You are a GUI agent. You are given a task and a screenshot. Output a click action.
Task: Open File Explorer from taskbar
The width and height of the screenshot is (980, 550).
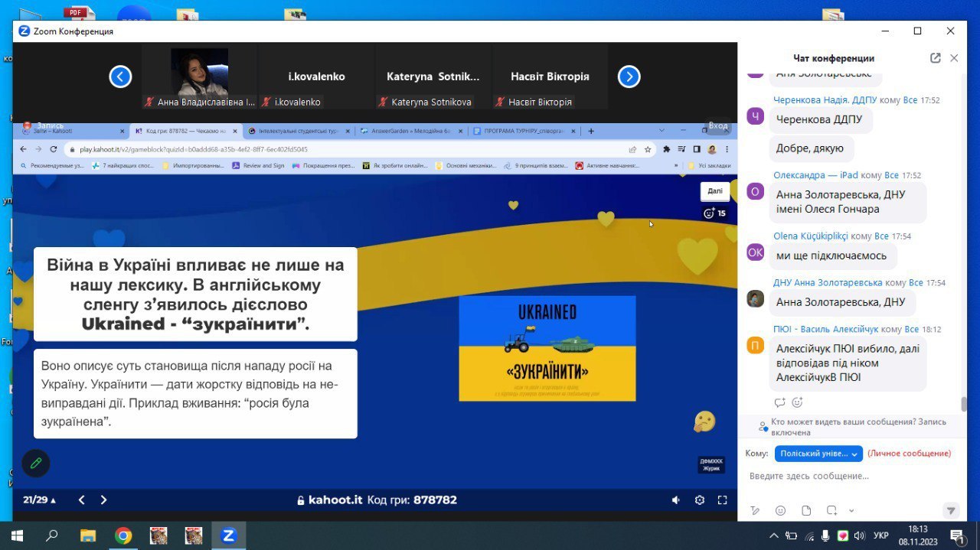point(88,535)
